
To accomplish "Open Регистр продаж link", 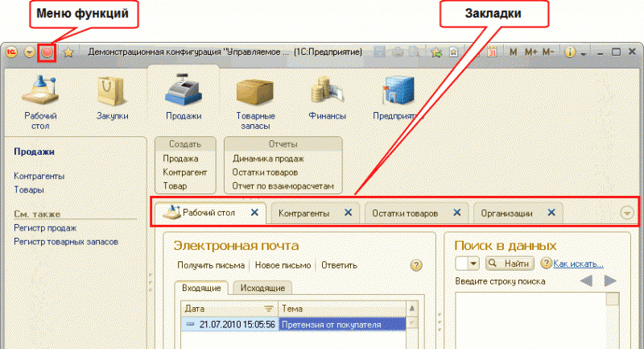I will 45,228.
